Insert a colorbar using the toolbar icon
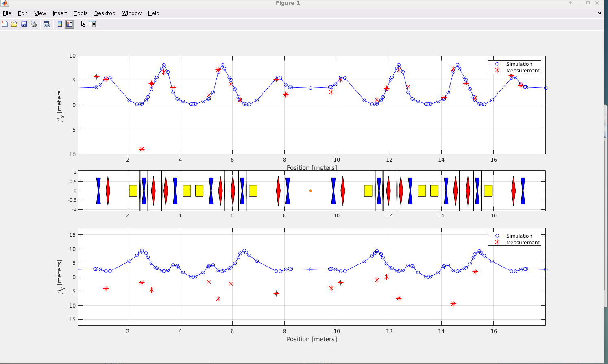 60,24
